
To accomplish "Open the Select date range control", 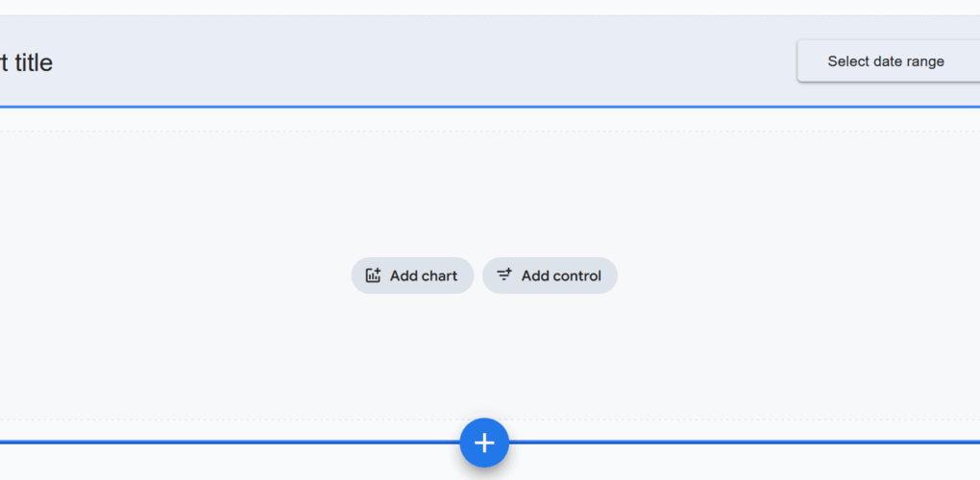I will (x=886, y=61).
